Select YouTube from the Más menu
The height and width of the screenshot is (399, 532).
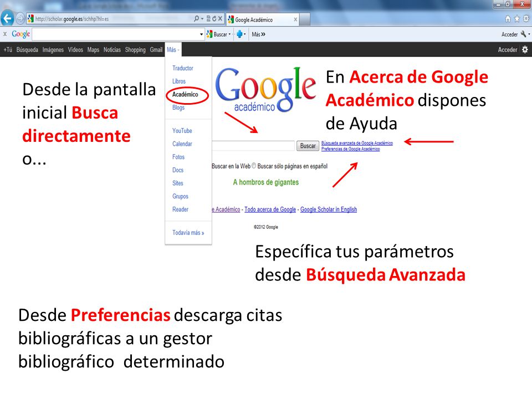182,131
